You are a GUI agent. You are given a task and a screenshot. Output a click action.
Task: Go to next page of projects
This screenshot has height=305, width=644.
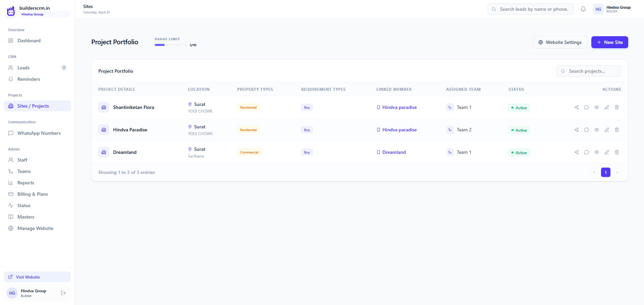coord(617,172)
